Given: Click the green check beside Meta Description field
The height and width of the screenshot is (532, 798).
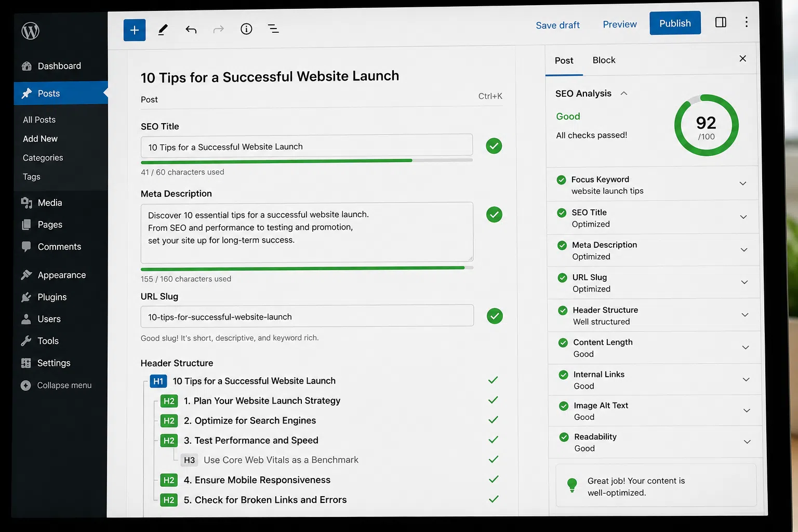Looking at the screenshot, I should tap(495, 215).
